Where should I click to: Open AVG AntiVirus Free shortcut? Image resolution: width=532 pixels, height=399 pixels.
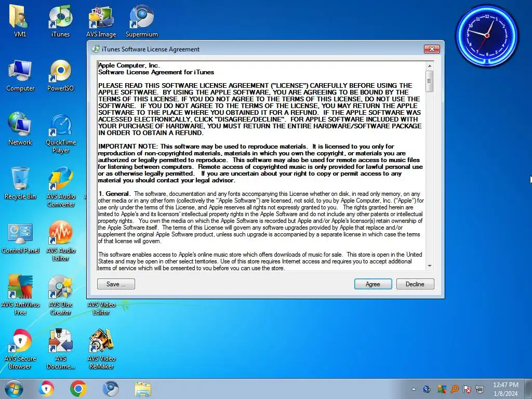[20, 295]
